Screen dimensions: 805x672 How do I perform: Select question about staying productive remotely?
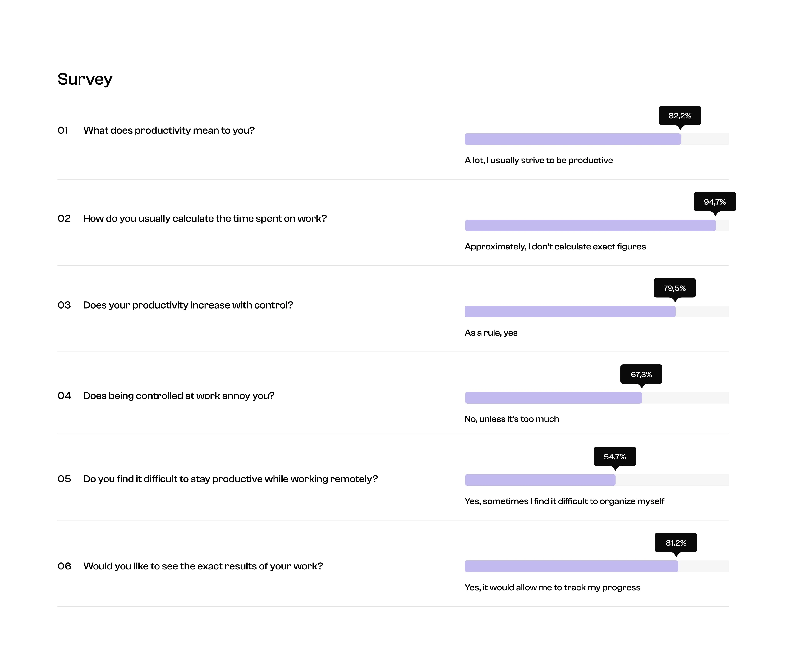point(230,479)
